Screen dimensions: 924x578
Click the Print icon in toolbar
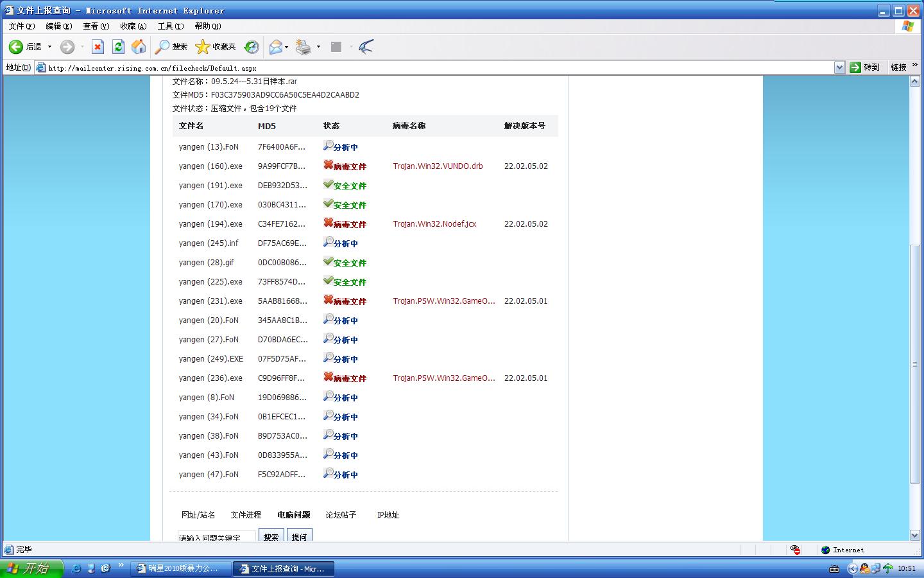(304, 46)
